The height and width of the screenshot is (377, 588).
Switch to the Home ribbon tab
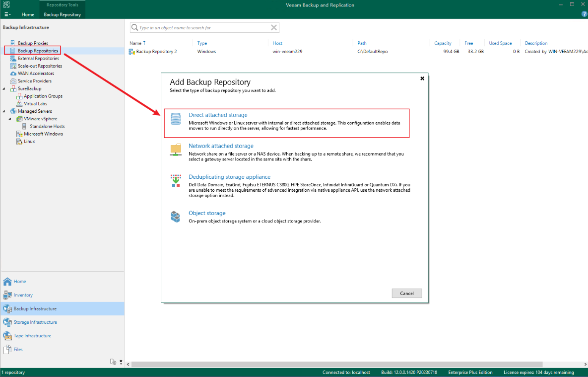click(28, 14)
